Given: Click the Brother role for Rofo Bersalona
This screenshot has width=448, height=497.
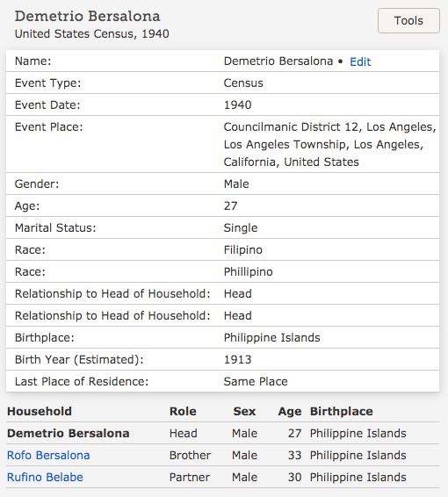Looking at the screenshot, I should coord(190,455).
